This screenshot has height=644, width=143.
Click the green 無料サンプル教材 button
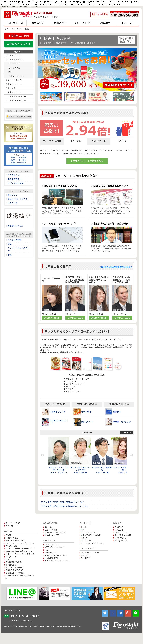coord(19,44)
